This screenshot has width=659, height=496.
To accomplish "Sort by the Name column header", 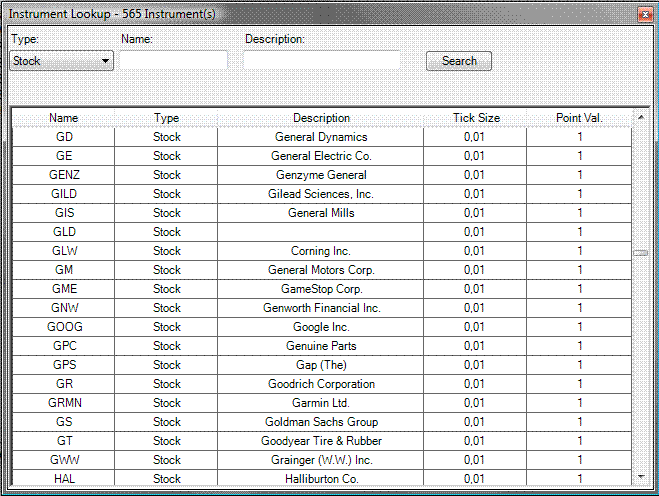I will click(x=63, y=118).
